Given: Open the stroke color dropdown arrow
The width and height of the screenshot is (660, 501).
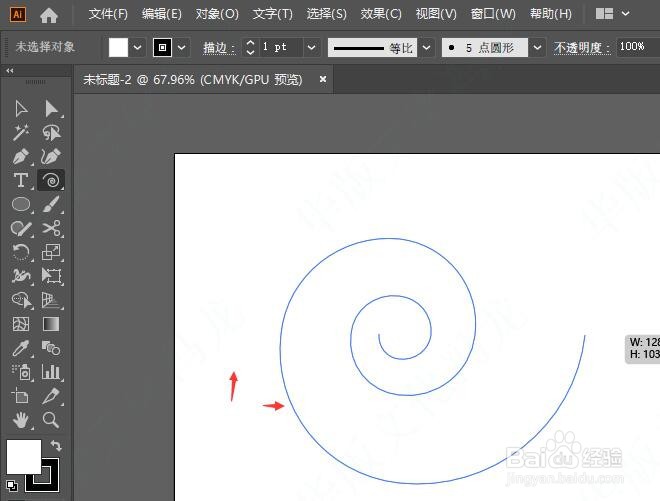Looking at the screenshot, I should tap(181, 48).
